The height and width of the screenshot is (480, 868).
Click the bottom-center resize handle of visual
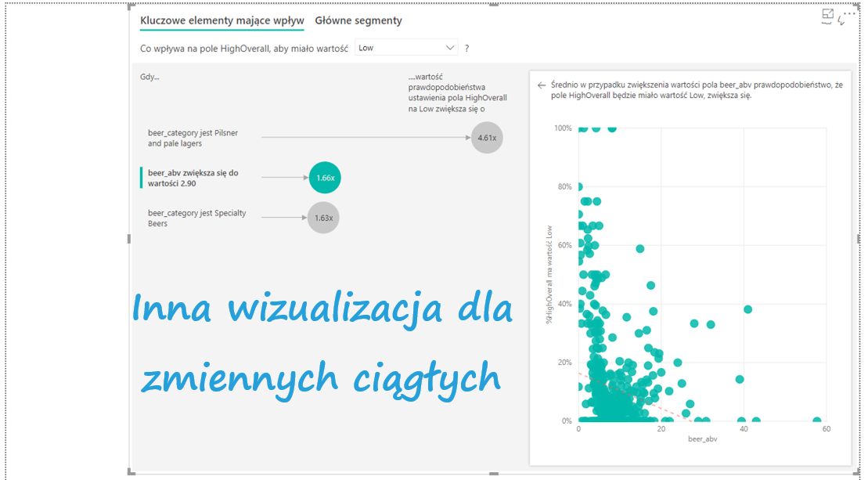tap(492, 472)
